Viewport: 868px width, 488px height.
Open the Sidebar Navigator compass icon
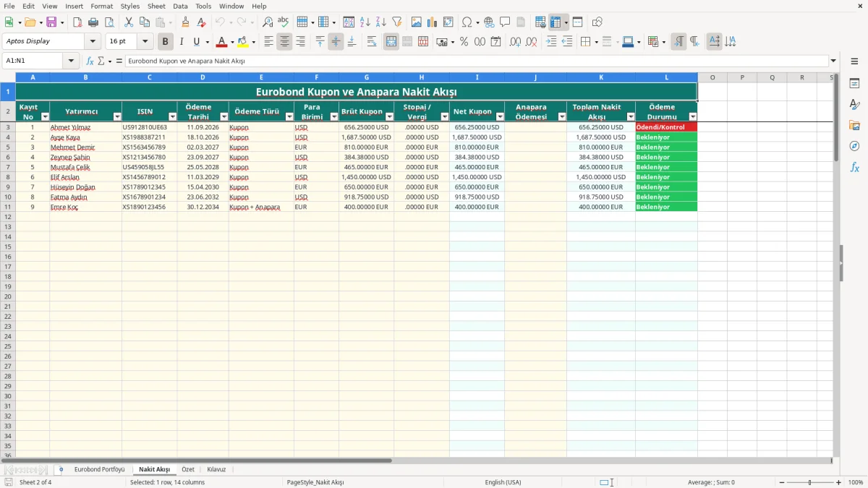pos(854,146)
